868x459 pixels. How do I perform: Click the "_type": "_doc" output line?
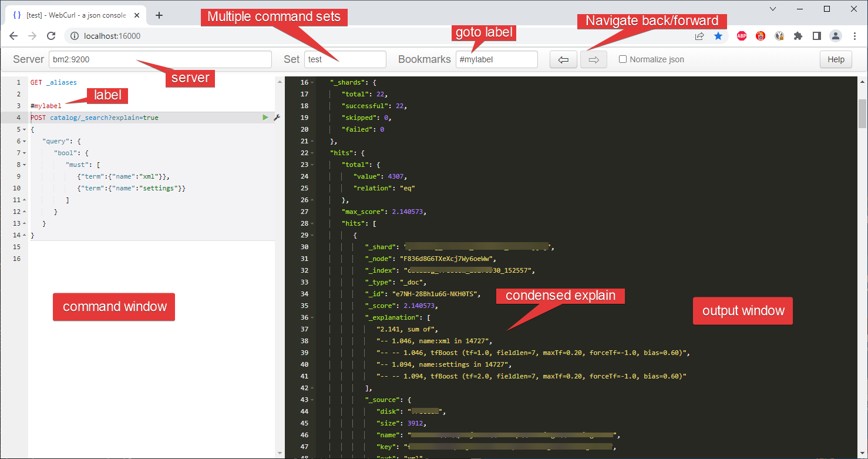point(396,282)
